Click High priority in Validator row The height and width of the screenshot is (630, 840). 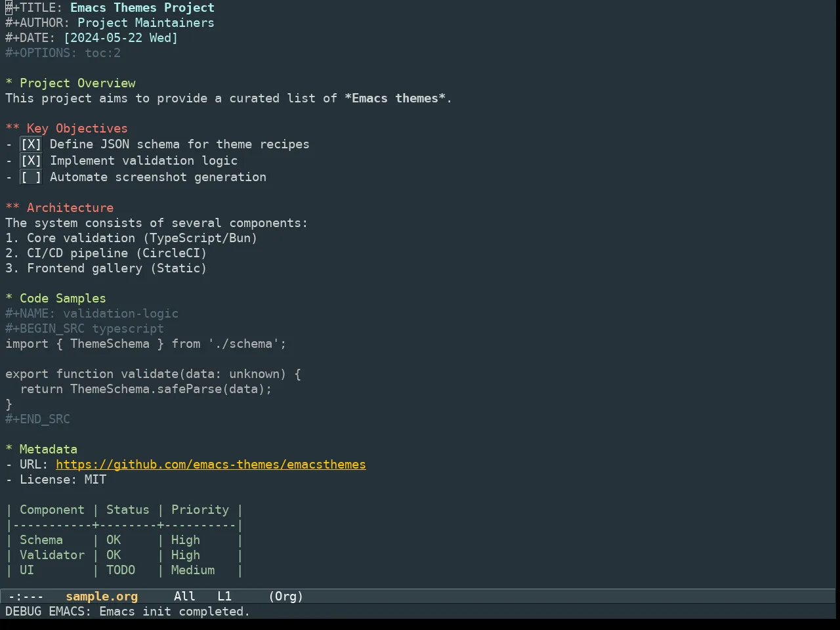click(186, 555)
